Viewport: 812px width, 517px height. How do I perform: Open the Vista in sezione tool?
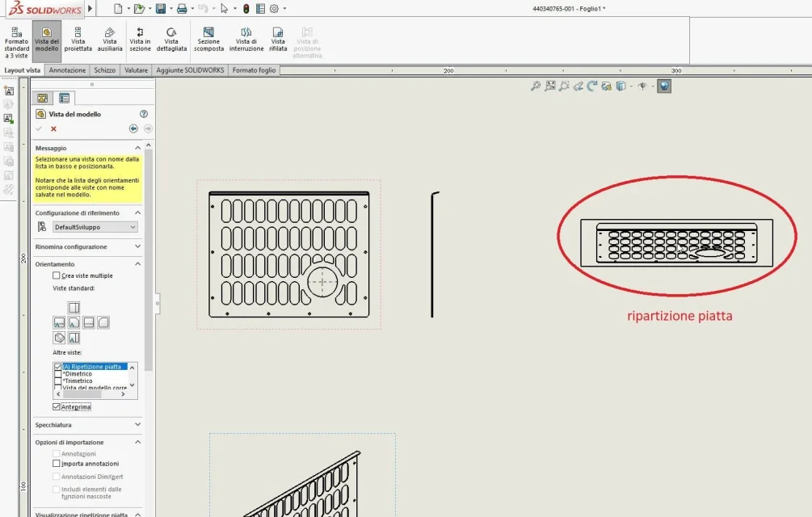click(140, 40)
